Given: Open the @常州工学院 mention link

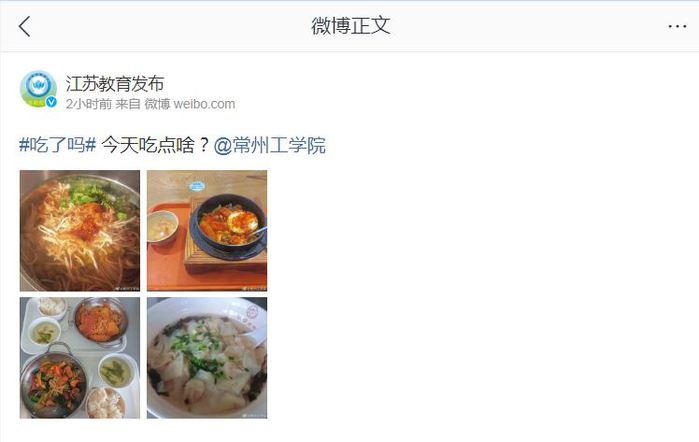Looking at the screenshot, I should pos(270,145).
